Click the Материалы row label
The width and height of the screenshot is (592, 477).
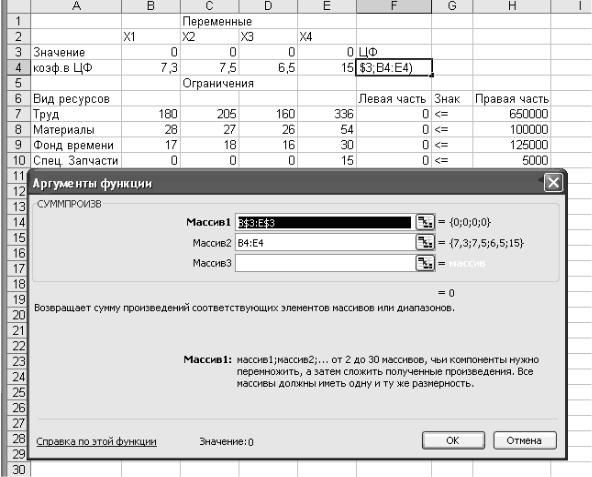click(x=76, y=129)
